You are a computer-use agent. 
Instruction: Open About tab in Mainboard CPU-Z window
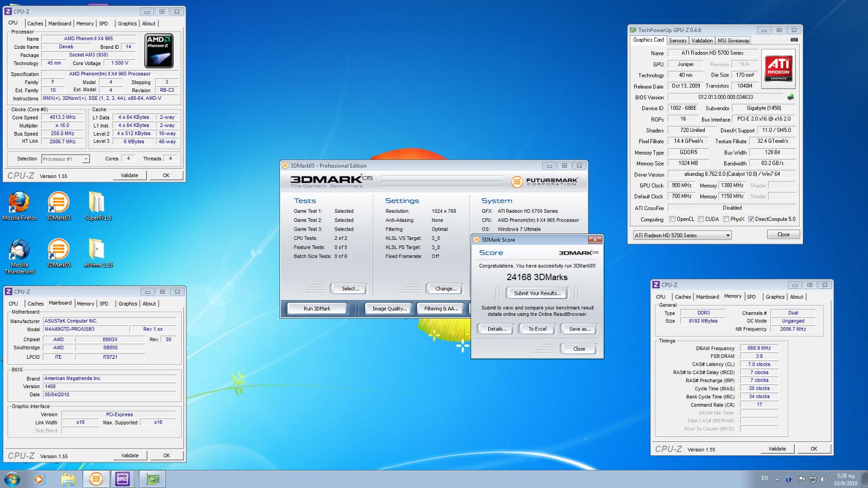[x=149, y=304]
